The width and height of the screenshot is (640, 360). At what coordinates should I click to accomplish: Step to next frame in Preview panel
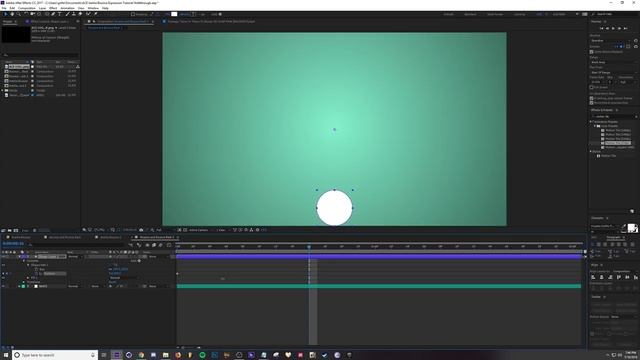(x=619, y=29)
